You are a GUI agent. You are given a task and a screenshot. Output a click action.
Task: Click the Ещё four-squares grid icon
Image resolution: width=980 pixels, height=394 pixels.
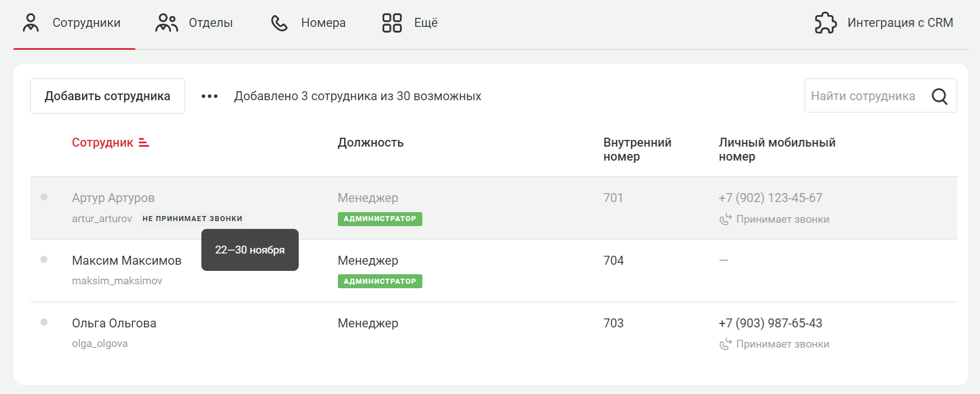[x=392, y=23]
